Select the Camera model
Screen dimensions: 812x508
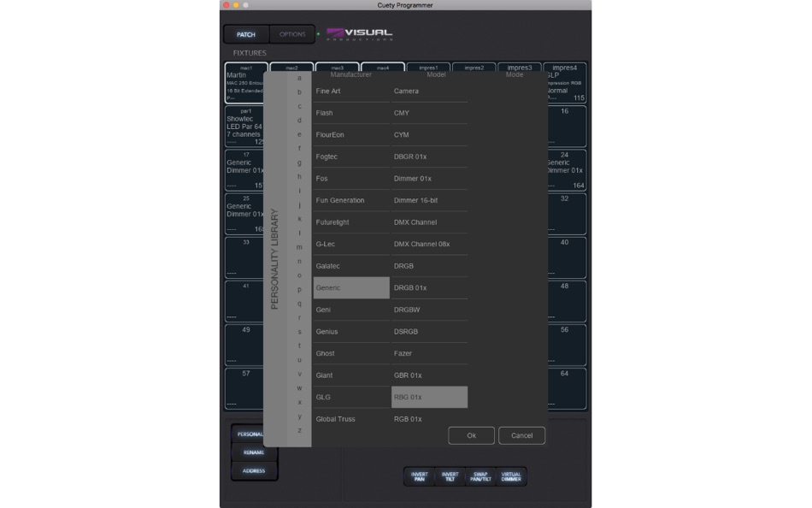click(429, 92)
